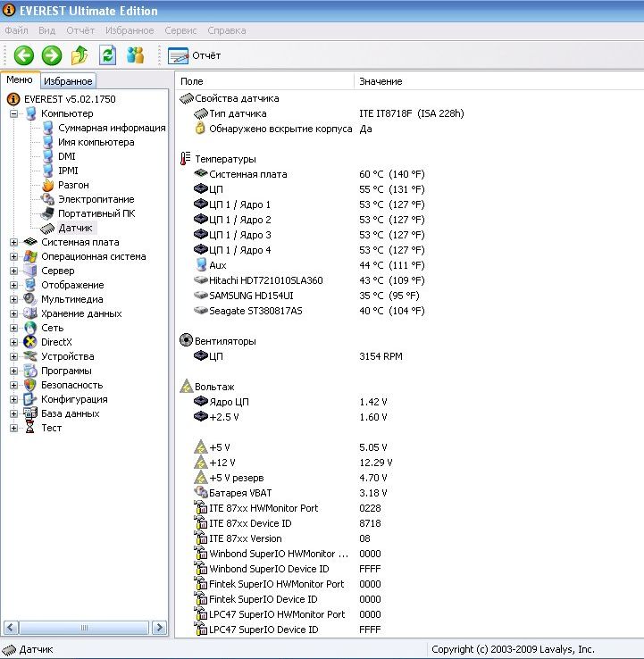
Task: Expand the Конфигурация tree node
Action: (x=14, y=399)
